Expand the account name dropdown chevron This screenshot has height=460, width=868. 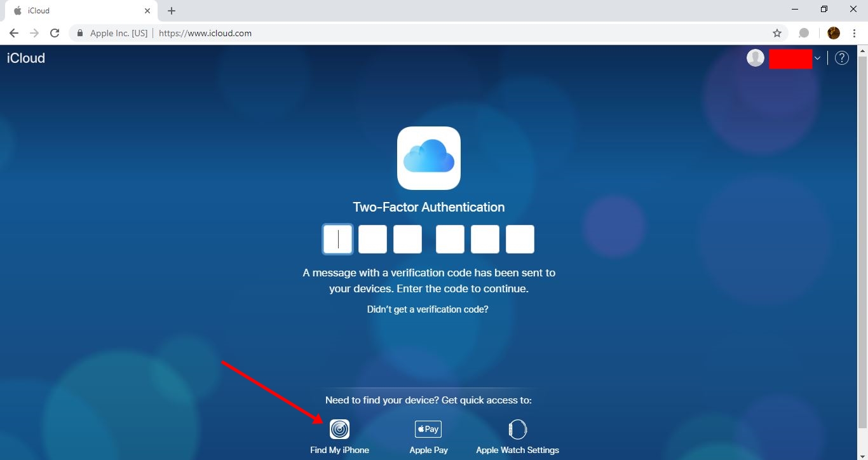[817, 58]
